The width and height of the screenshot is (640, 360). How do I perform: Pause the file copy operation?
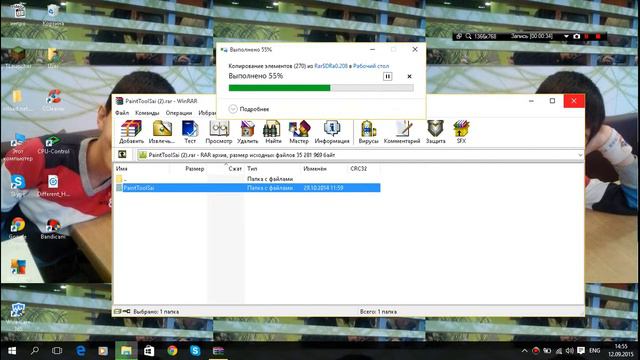(x=387, y=76)
